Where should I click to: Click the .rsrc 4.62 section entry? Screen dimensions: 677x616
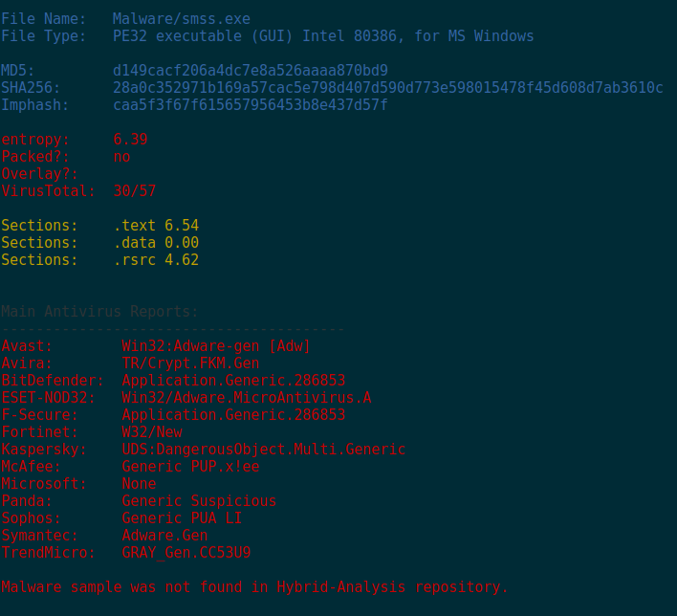pos(156,260)
